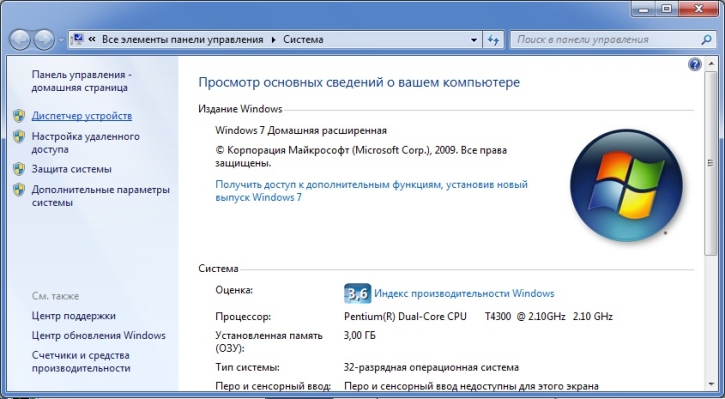The height and width of the screenshot is (399, 725).
Task: Click '32-разрядная операционная система' value
Action: 431,368
